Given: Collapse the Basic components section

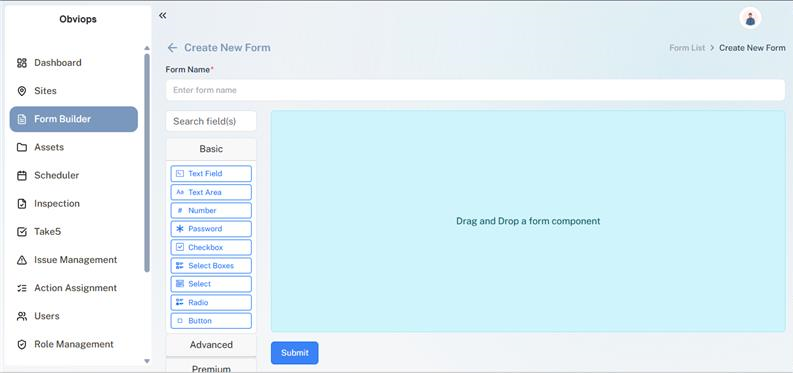Looking at the screenshot, I should pos(211,149).
